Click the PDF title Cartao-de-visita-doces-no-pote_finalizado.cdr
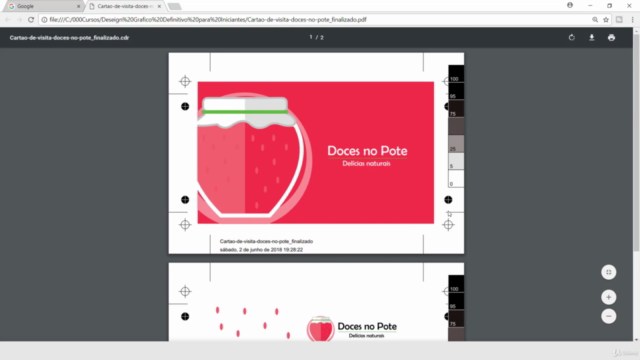Viewport: 640px width, 360px height. 69,38
